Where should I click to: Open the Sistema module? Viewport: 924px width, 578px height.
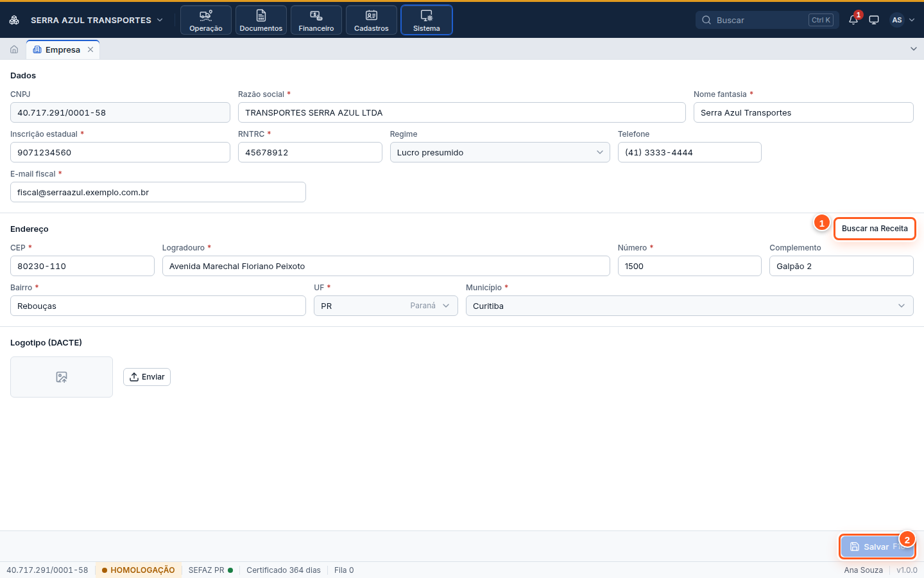[x=427, y=20]
